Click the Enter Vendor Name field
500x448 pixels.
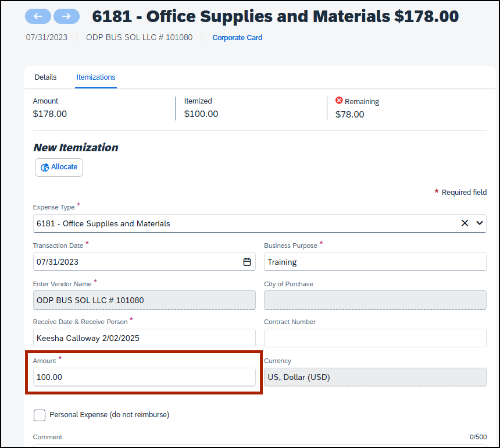tap(144, 300)
